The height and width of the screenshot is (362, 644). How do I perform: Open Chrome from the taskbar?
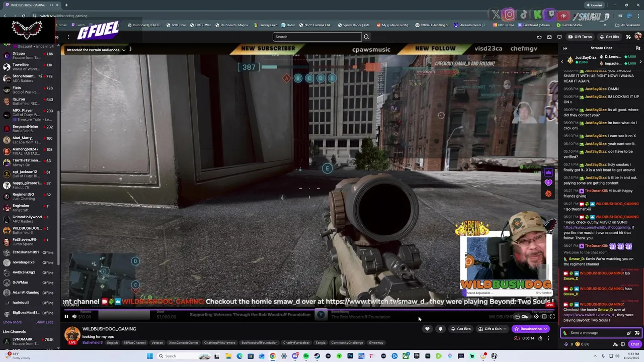click(273, 356)
